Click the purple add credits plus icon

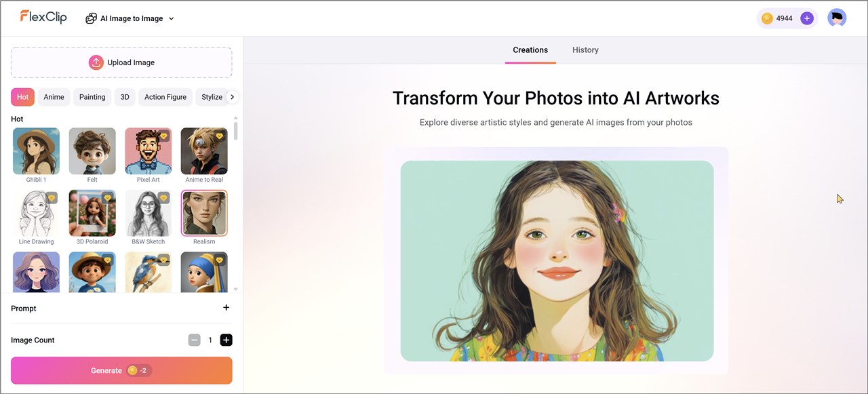[x=806, y=18]
